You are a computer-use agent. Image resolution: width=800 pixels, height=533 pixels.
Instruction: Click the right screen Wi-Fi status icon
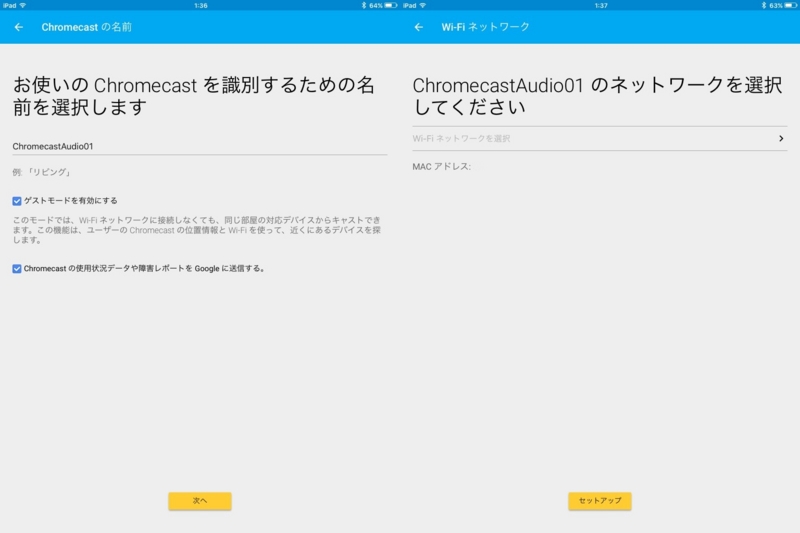(422, 5)
